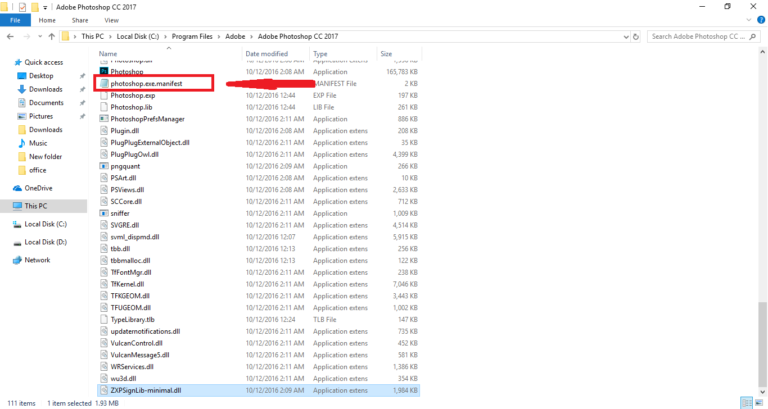Select the PhotoshopPrefsManager application file

pyautogui.click(x=149, y=118)
